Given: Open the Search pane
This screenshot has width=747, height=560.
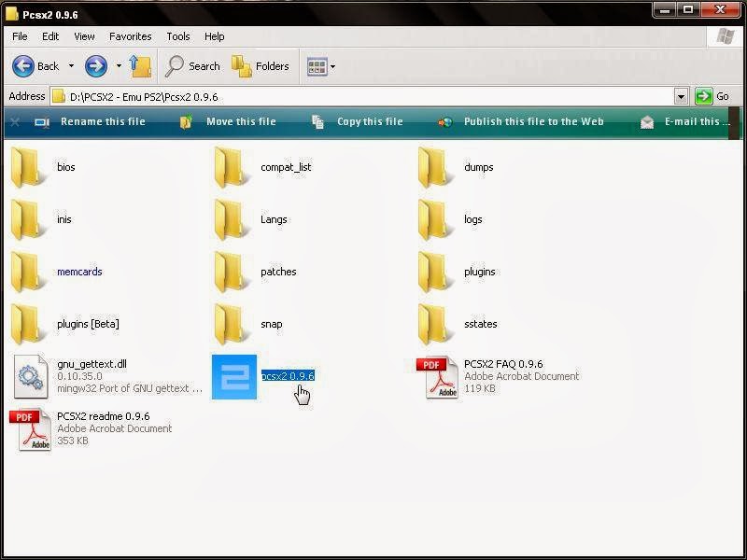Looking at the screenshot, I should [192, 66].
